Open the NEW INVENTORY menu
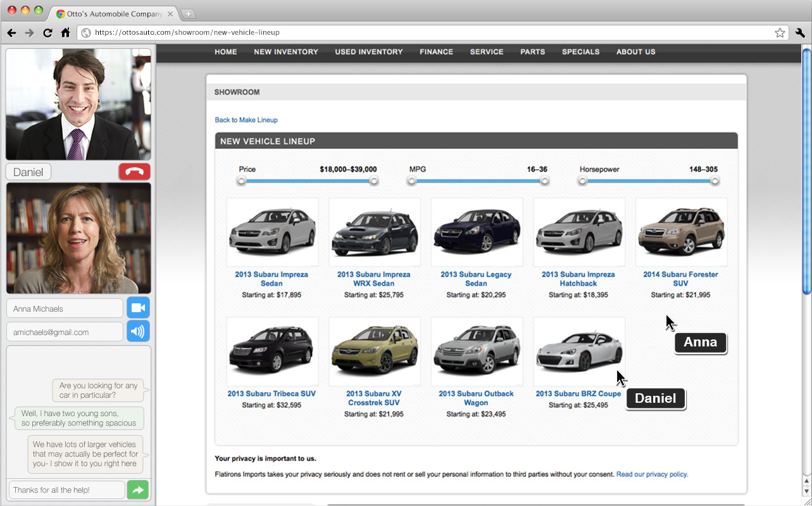The width and height of the screenshot is (812, 506). coord(286,52)
